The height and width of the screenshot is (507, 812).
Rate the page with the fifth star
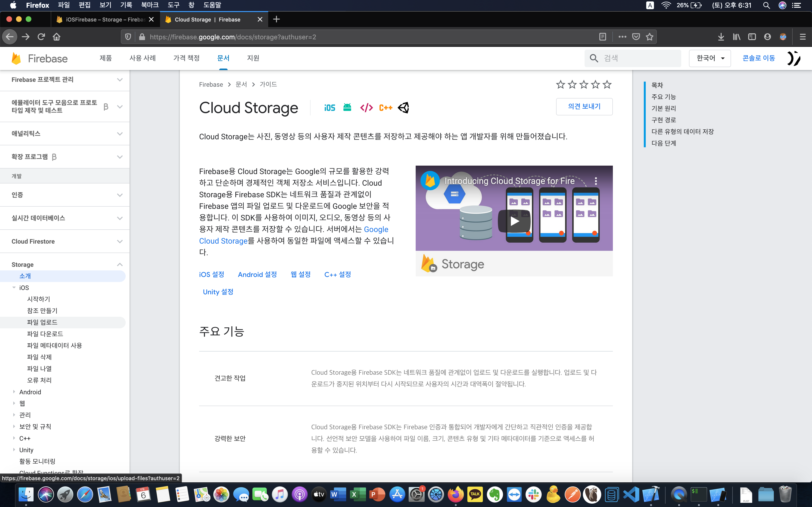click(x=607, y=84)
